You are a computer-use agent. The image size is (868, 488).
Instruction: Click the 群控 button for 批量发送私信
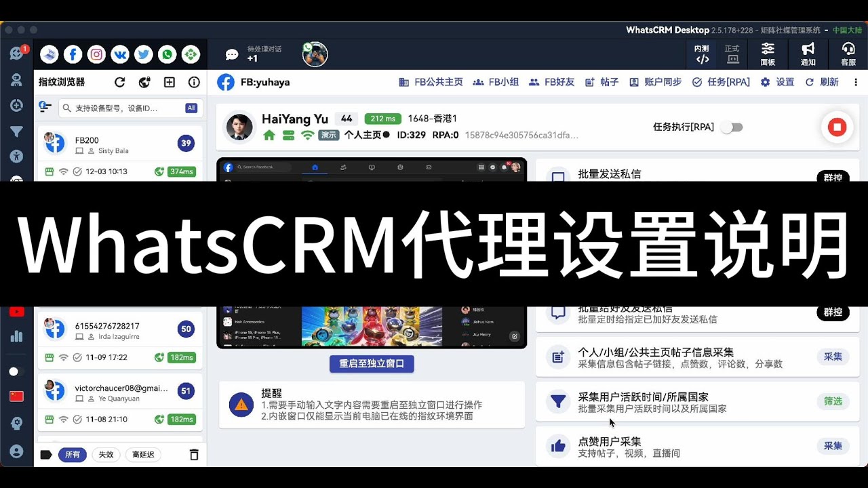(x=833, y=178)
